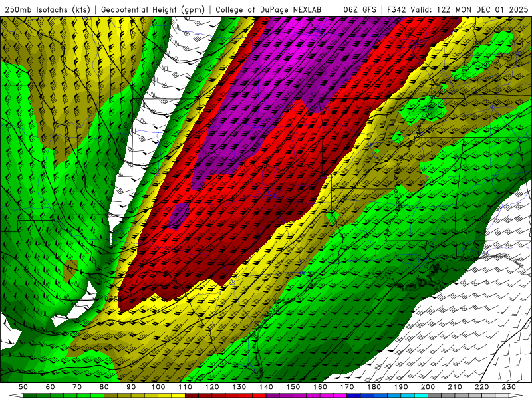Select the 'Geopotential Height (gpm)' header label
Screen dimensions: 532x399
(x=153, y=10)
